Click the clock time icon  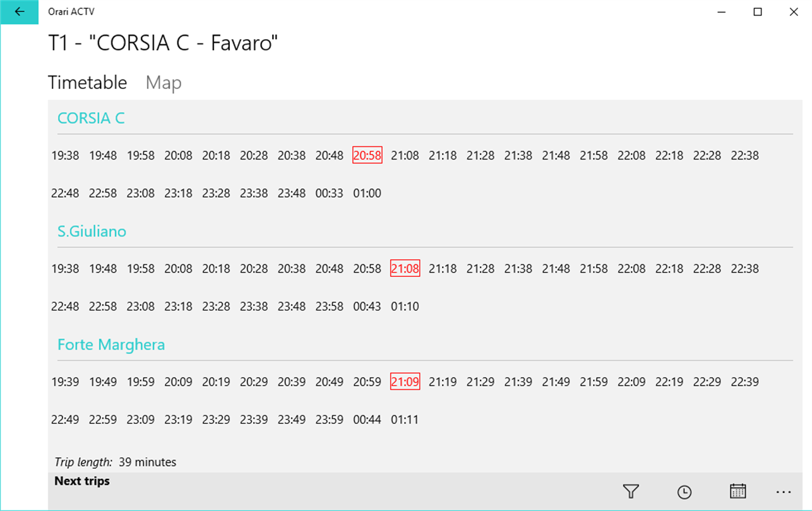coord(684,492)
